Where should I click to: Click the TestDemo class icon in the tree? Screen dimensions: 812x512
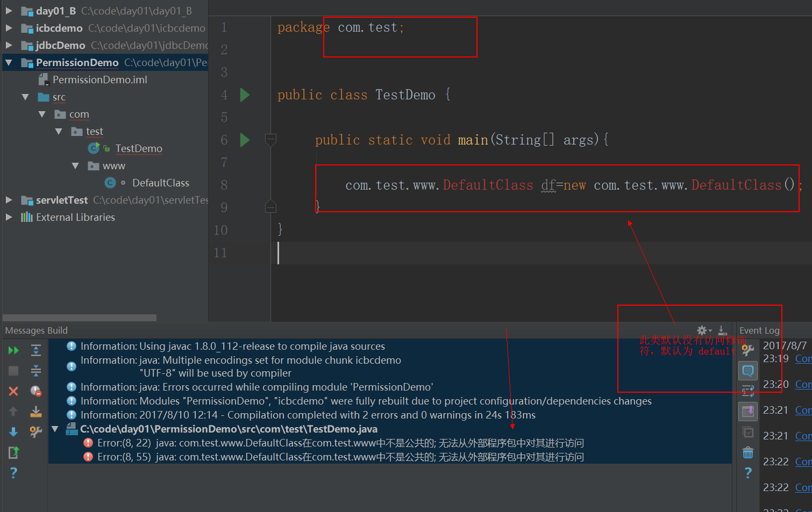click(x=94, y=148)
